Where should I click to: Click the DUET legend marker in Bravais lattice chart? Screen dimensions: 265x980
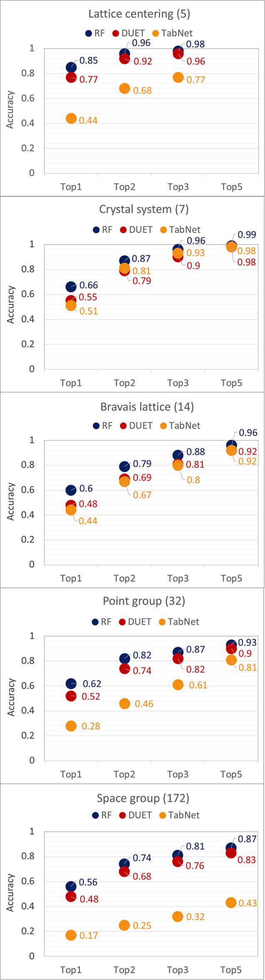pyautogui.click(x=123, y=426)
